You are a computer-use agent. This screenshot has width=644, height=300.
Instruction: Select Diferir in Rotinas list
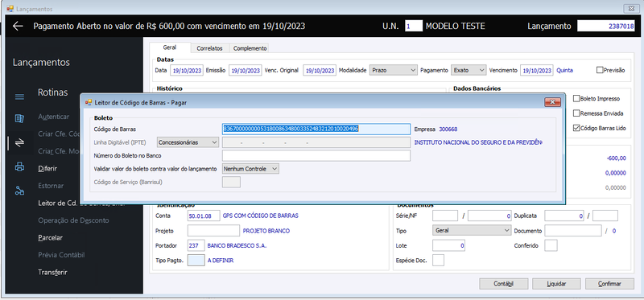point(47,168)
